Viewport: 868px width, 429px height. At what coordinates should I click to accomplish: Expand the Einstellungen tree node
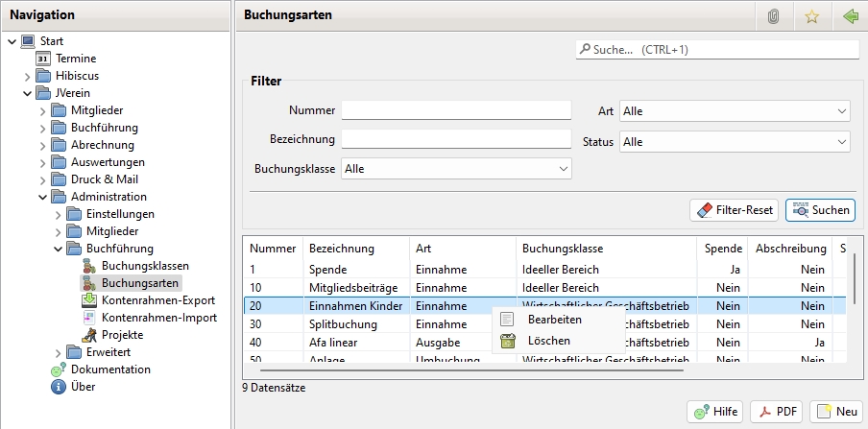click(x=59, y=214)
